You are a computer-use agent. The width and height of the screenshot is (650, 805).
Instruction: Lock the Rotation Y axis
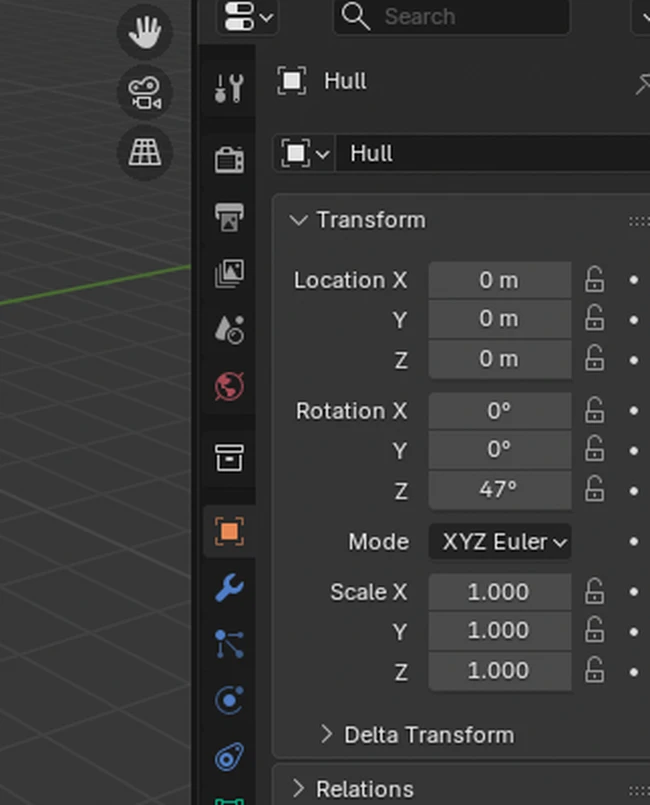click(595, 450)
